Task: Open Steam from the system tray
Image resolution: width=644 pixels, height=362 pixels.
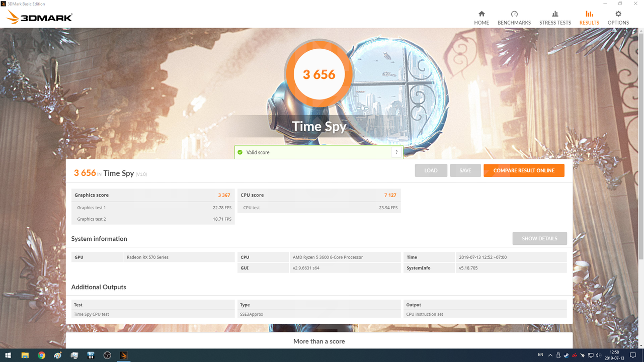Action: pos(566,355)
